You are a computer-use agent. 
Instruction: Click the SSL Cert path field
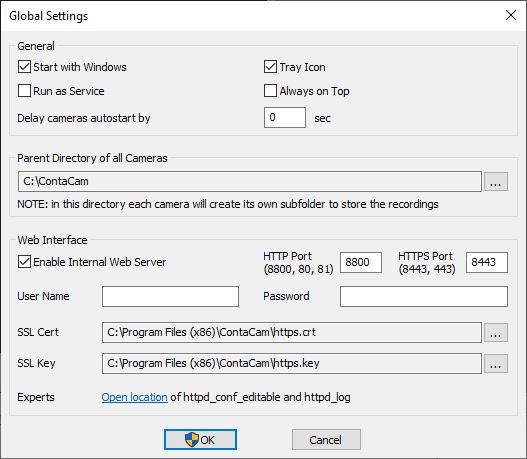292,333
